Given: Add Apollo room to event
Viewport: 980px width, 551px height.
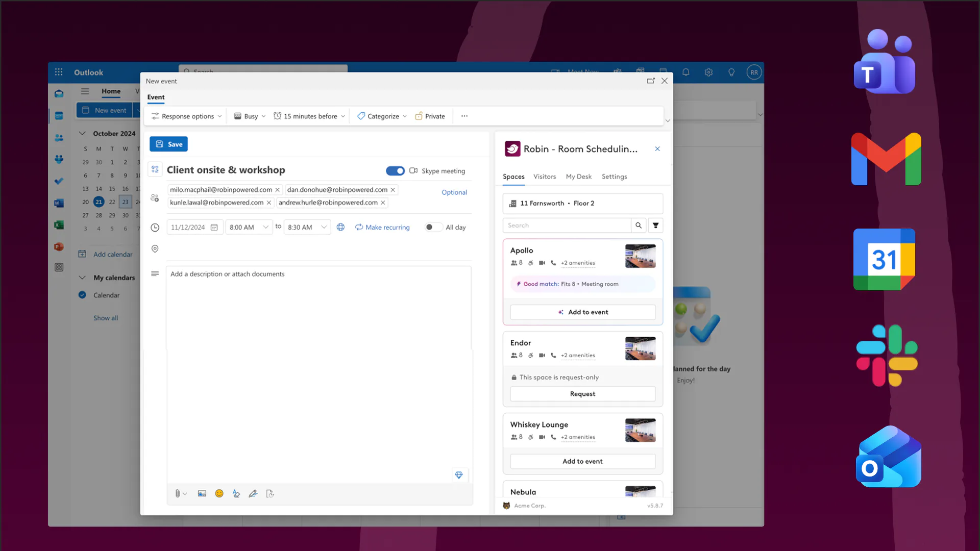Looking at the screenshot, I should [583, 312].
